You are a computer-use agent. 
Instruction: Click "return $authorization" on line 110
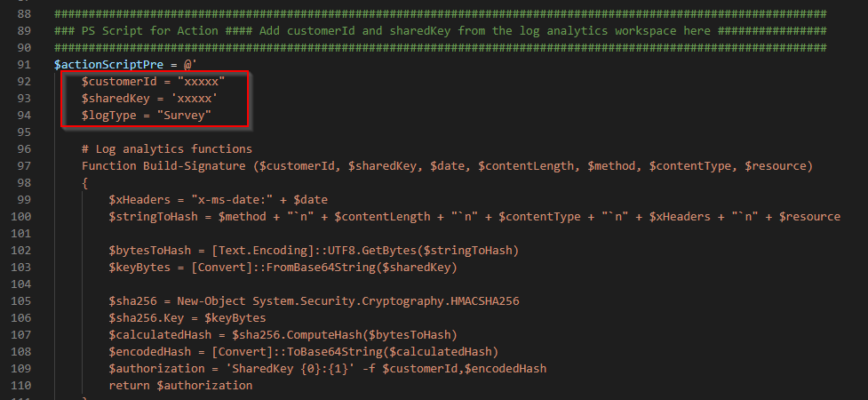pyautogui.click(x=180, y=385)
